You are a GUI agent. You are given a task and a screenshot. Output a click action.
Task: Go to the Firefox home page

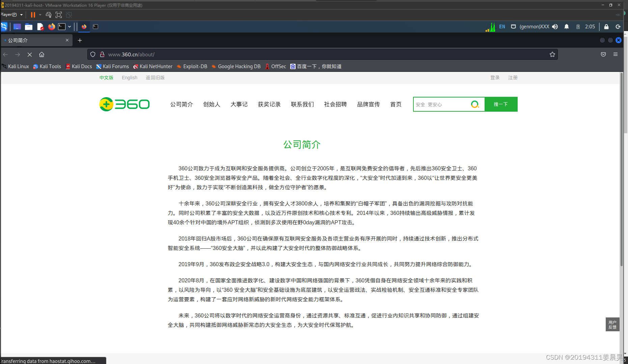click(42, 54)
